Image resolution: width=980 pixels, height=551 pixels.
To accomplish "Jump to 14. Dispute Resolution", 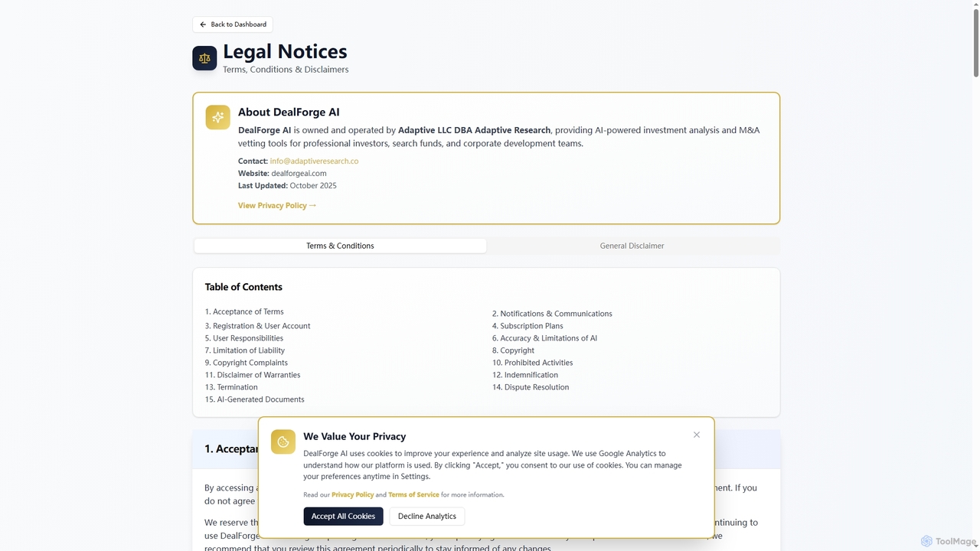I will click(531, 387).
